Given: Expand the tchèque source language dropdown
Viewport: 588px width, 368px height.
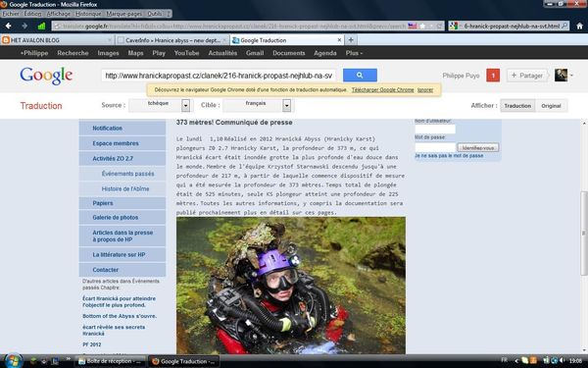Looking at the screenshot, I should click(x=185, y=106).
